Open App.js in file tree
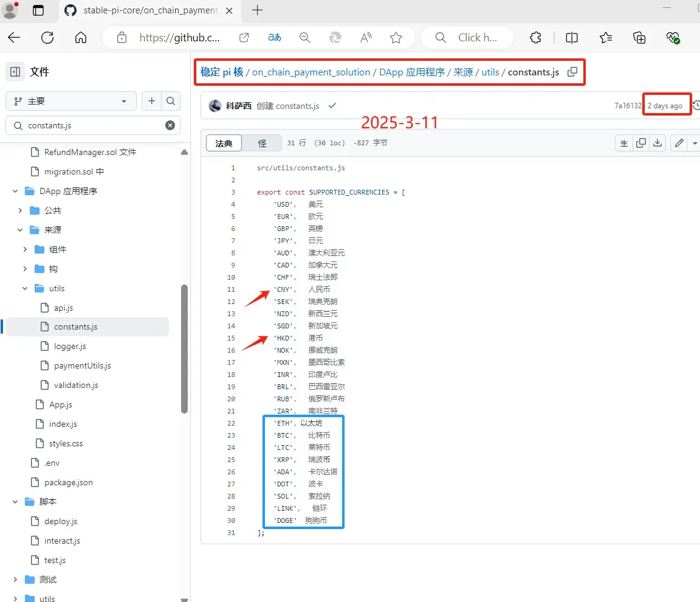Image resolution: width=700 pixels, height=602 pixels. tap(61, 404)
